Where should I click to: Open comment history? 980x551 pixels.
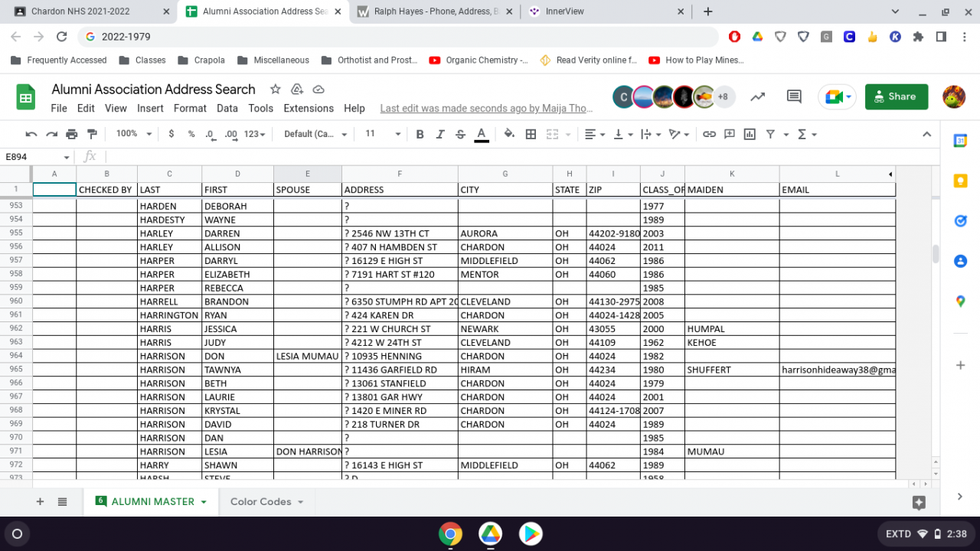click(794, 96)
